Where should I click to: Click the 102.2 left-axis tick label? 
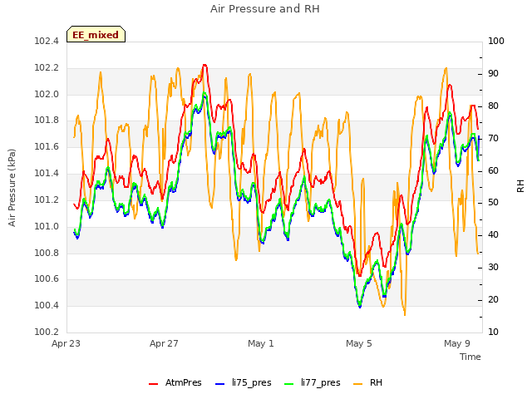point(47,68)
